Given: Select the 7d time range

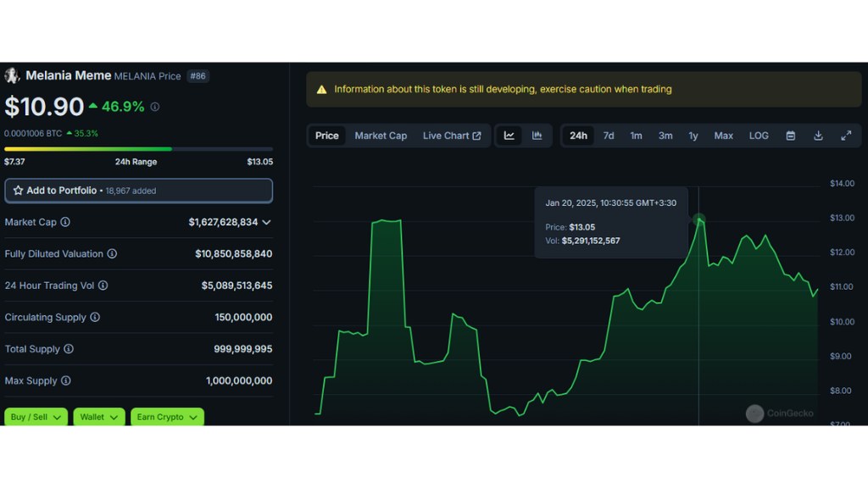Looking at the screenshot, I should tap(609, 136).
